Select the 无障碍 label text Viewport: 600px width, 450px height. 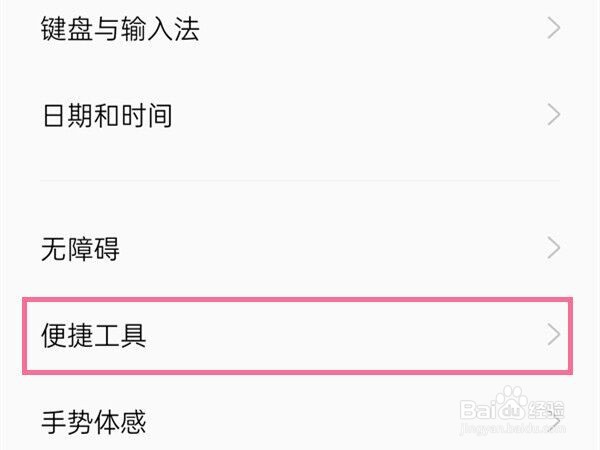(80, 248)
